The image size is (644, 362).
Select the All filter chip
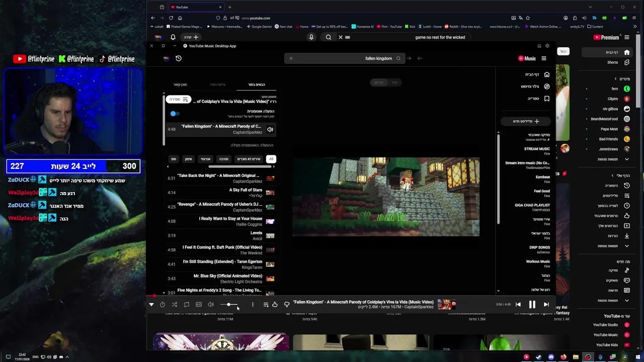271,159
